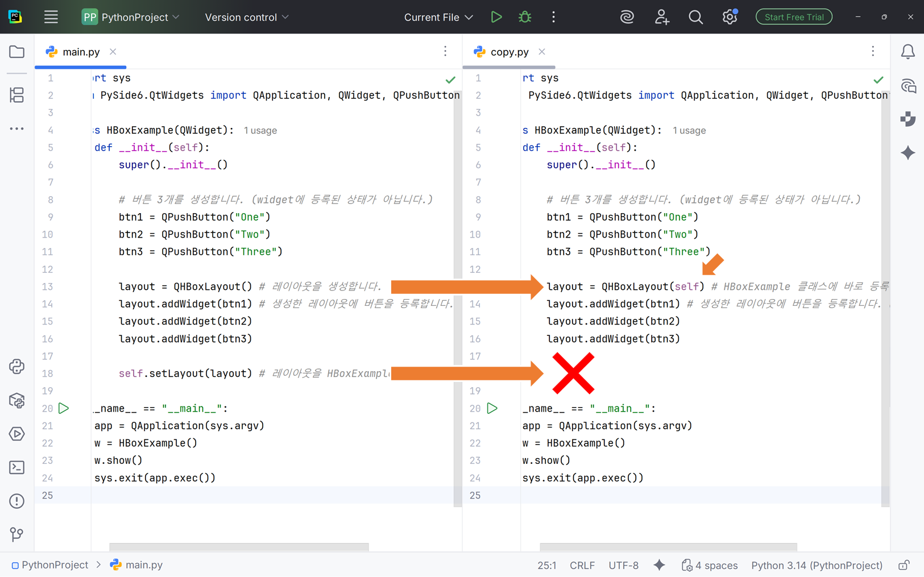Open the Project tool window folder icon

(x=17, y=52)
